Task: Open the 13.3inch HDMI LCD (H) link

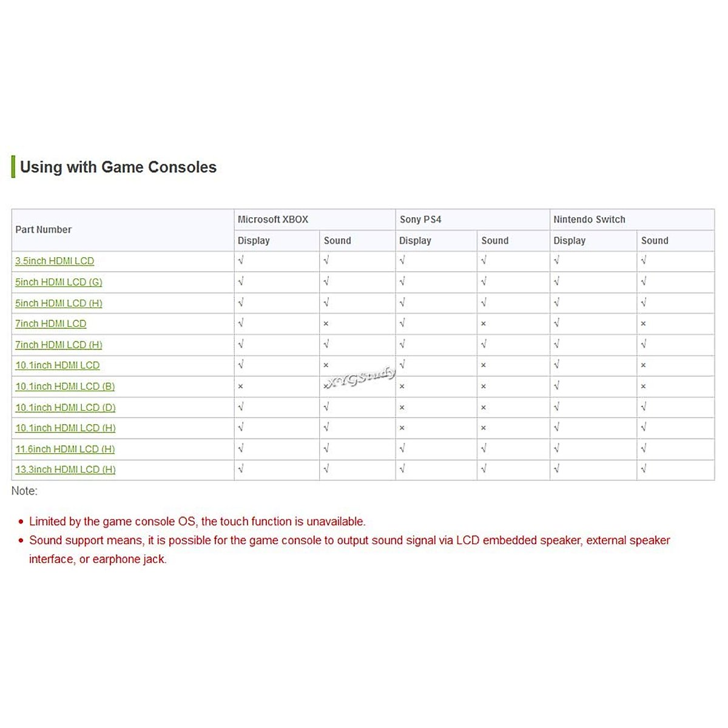Action: click(x=66, y=470)
